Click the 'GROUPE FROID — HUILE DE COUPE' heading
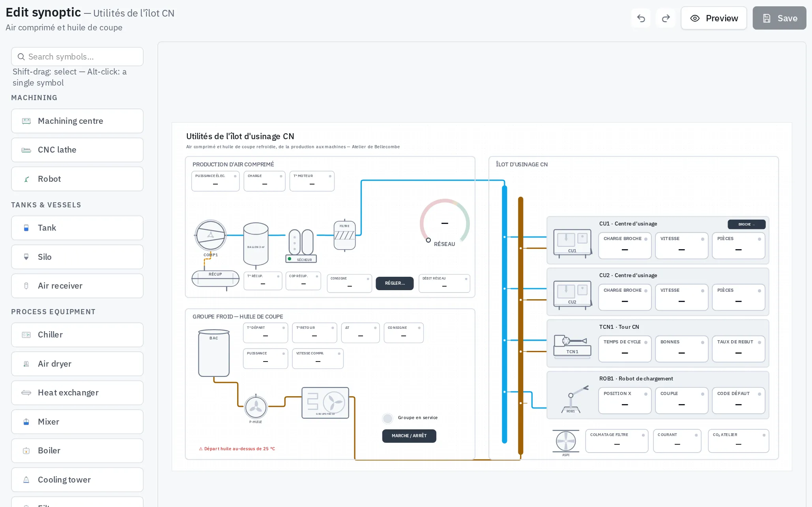 (238, 317)
